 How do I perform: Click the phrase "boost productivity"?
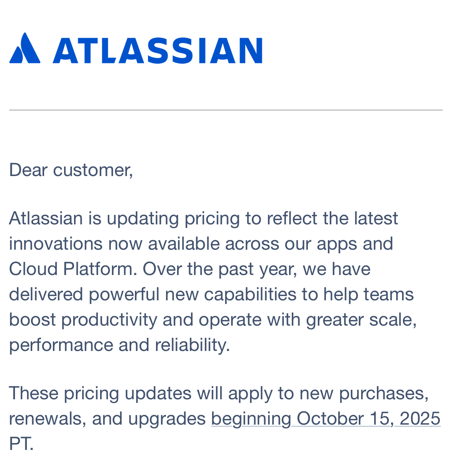tap(83, 320)
